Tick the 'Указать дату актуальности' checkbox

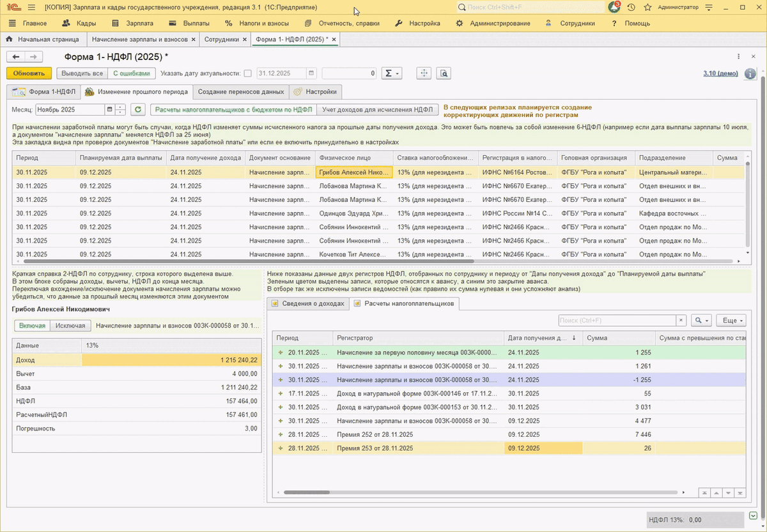[x=248, y=73]
